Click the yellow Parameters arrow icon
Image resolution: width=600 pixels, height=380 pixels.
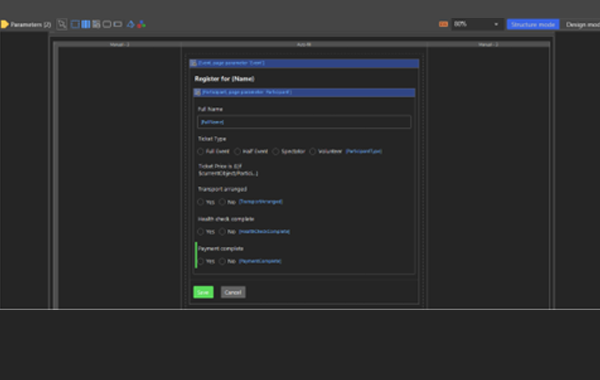point(5,24)
